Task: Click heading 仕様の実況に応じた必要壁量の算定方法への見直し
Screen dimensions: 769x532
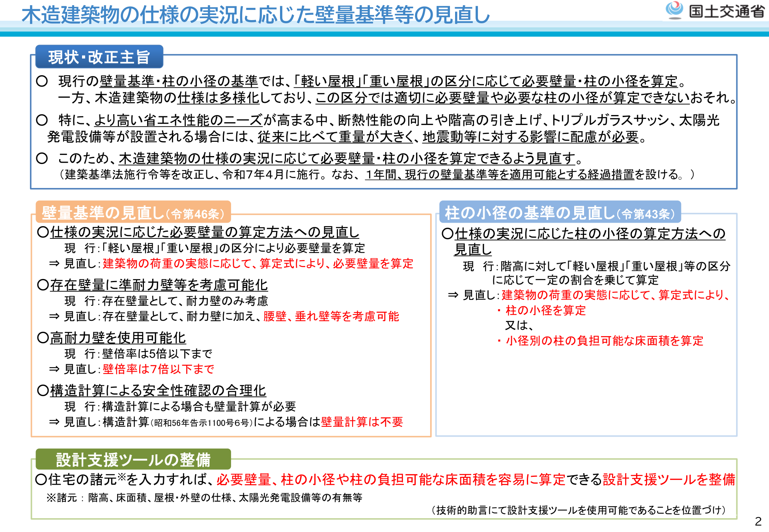Action: (x=205, y=232)
